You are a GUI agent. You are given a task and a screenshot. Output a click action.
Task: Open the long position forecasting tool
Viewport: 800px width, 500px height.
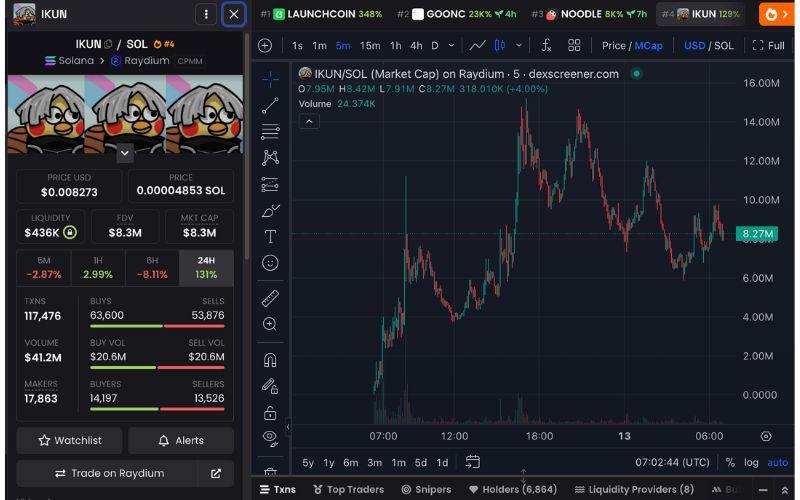(x=270, y=184)
